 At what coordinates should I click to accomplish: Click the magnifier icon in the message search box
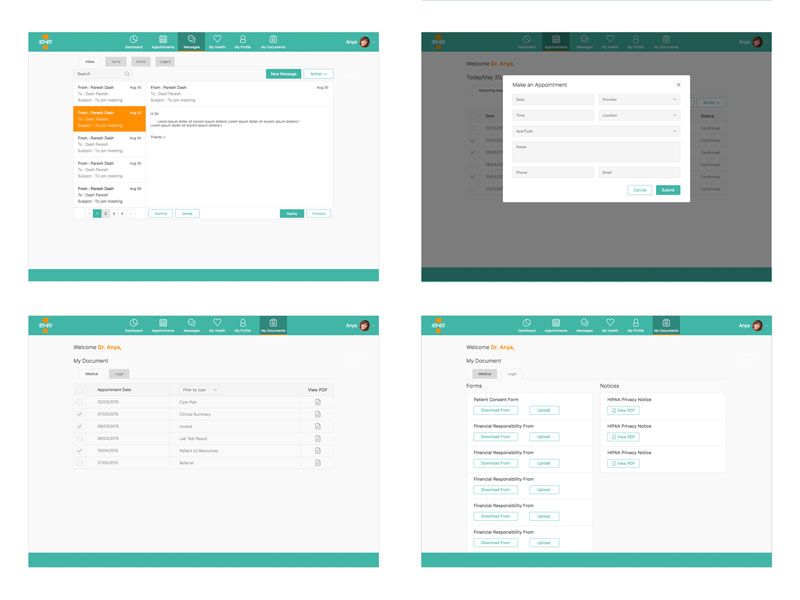point(127,74)
